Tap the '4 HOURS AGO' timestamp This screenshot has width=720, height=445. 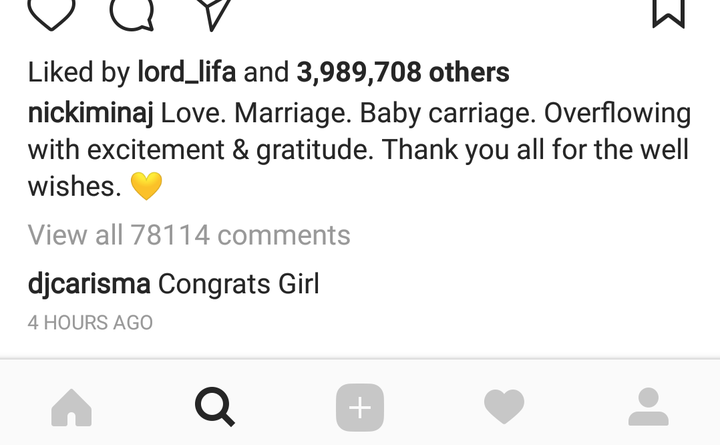pyautogui.click(x=90, y=323)
